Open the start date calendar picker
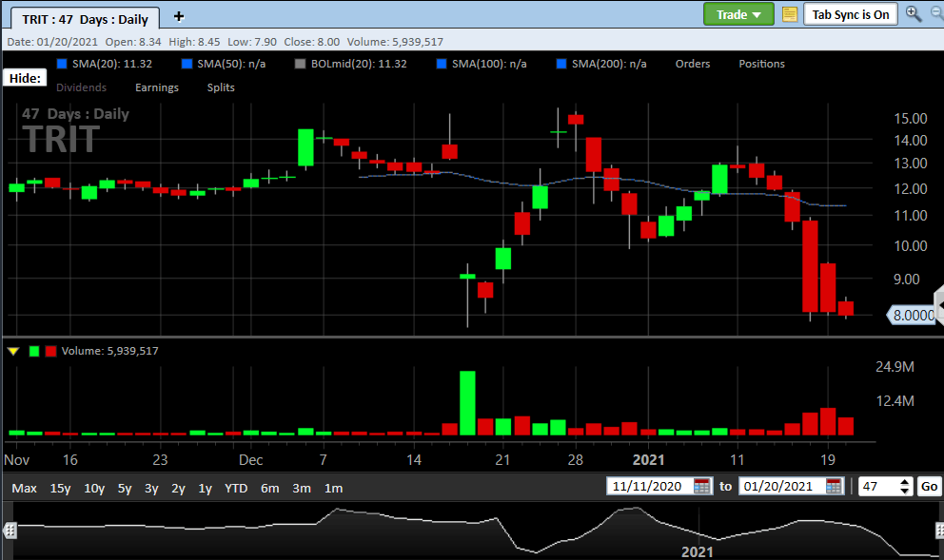The width and height of the screenshot is (944, 560). tap(702, 486)
